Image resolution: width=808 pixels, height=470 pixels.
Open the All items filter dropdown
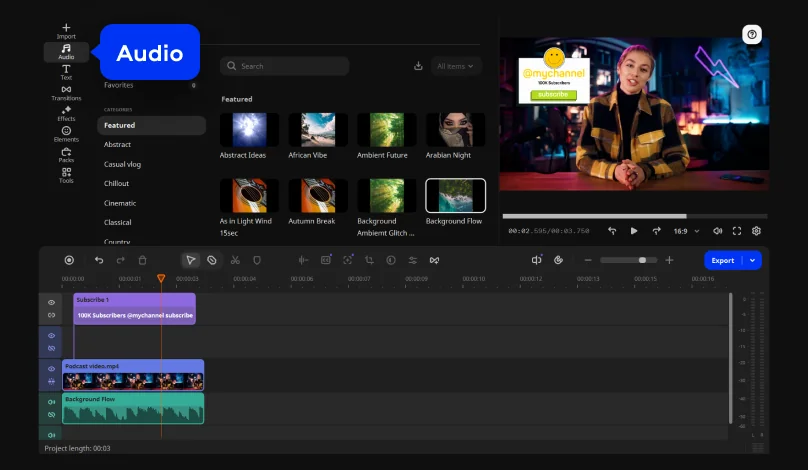click(x=456, y=66)
